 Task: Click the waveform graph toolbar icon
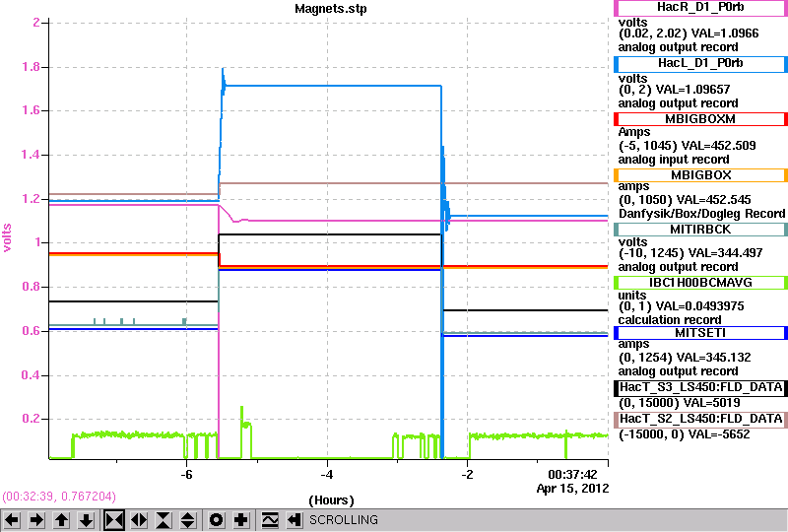pyautogui.click(x=270, y=520)
